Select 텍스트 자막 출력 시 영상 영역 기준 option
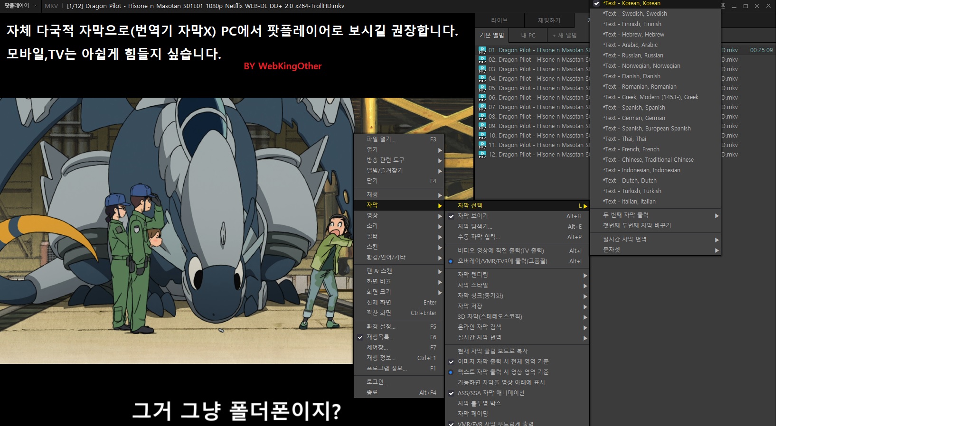This screenshot has width=980, height=426. tap(517, 372)
